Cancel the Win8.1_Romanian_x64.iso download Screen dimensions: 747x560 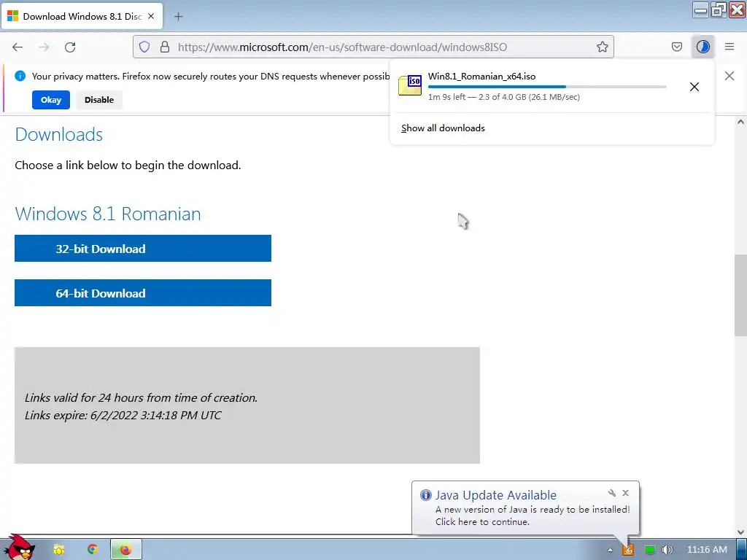point(694,87)
